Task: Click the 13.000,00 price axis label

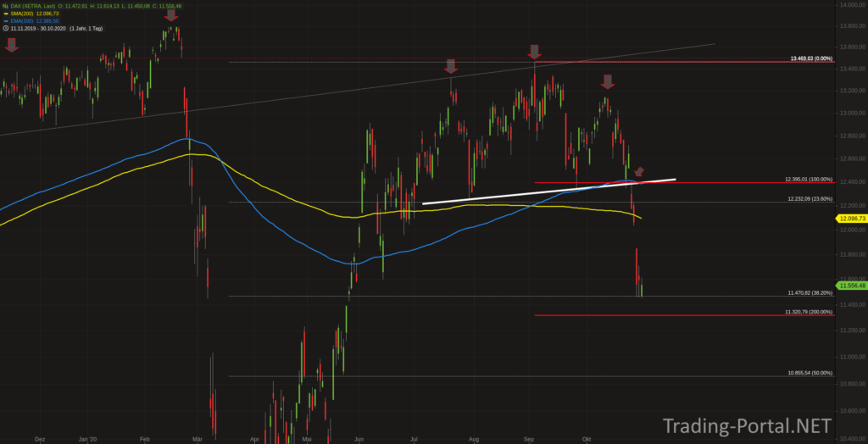Action: click(x=853, y=113)
